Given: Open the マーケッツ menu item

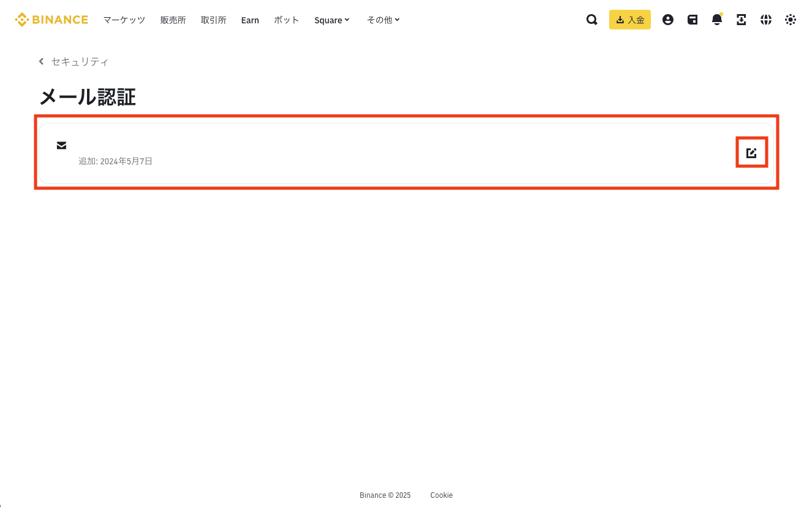Looking at the screenshot, I should click(x=124, y=20).
